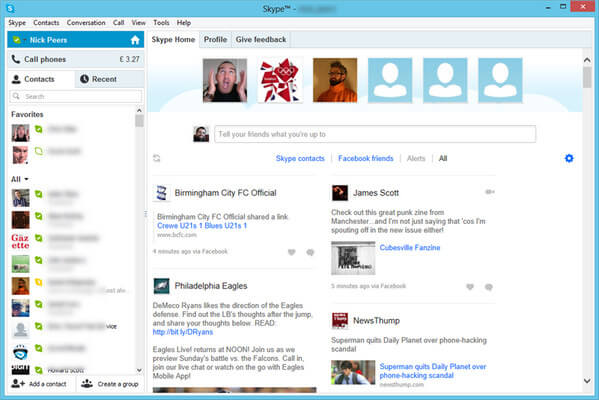Like James Scott's post
Viewport: 599px width, 400px height.
[470, 287]
